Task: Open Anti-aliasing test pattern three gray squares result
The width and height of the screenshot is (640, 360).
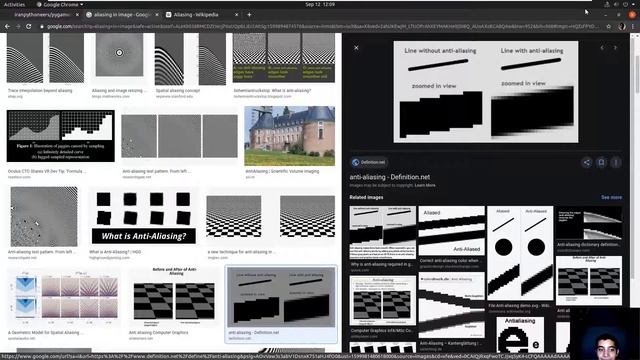Action: 179,136
